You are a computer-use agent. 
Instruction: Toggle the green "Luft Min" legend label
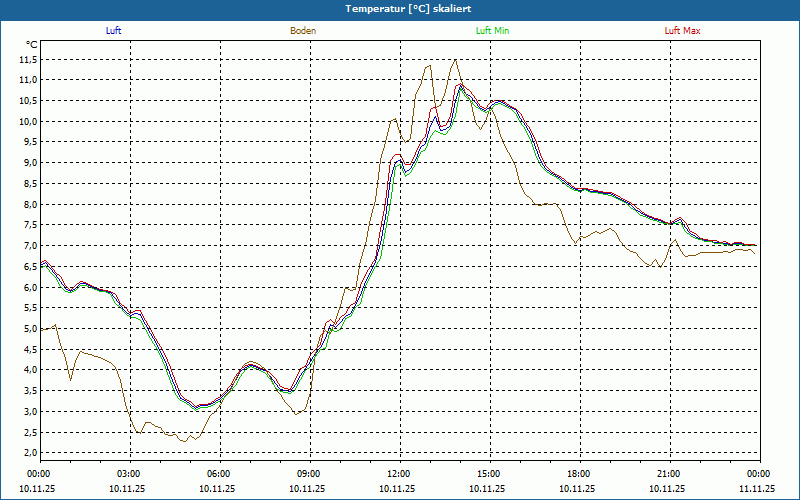[493, 31]
